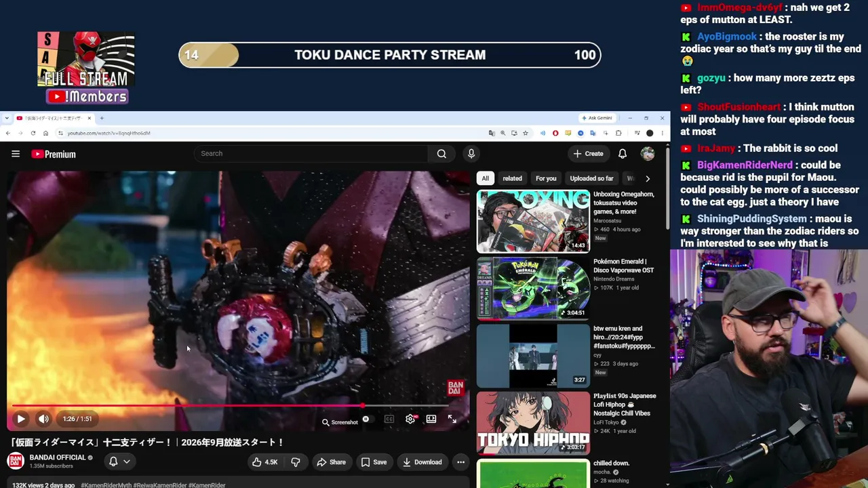Screen dimensions: 868x488
Task: Close the Kamen Rider browser tab
Action: (90, 118)
